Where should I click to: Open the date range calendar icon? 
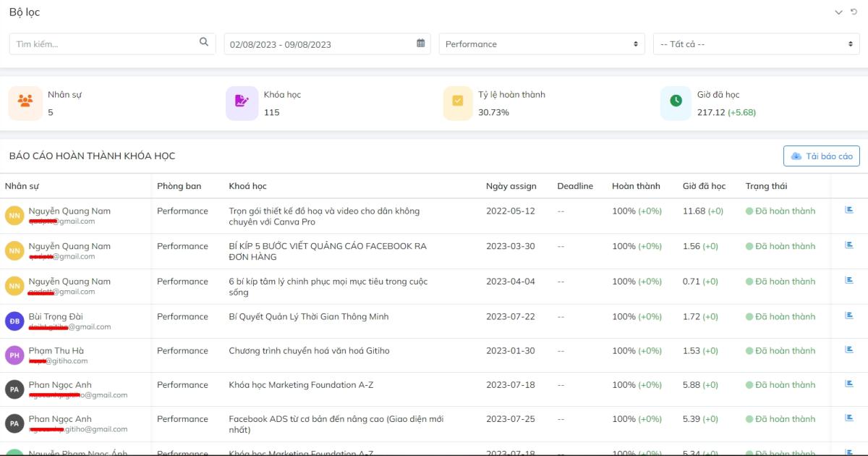click(x=421, y=43)
